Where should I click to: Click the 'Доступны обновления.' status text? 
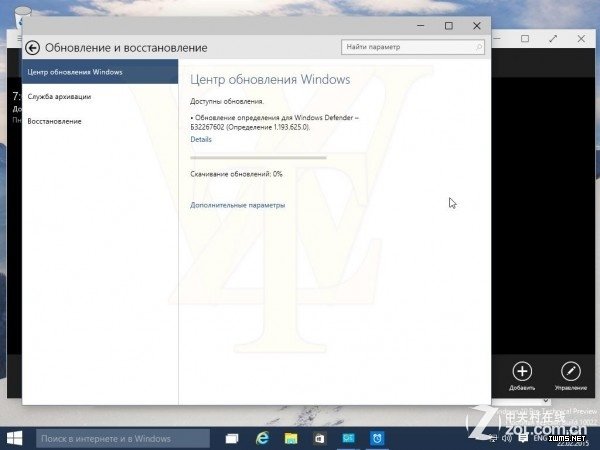[x=227, y=101]
